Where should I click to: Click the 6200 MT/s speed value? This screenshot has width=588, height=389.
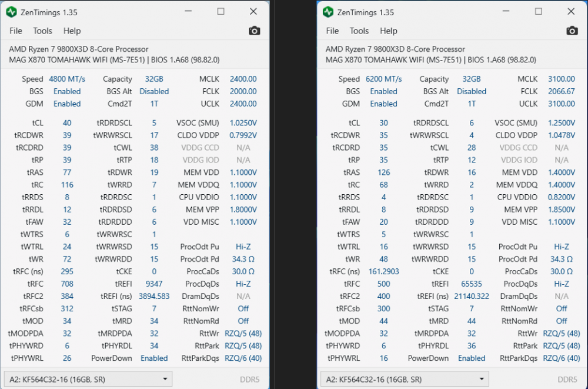[x=383, y=79]
